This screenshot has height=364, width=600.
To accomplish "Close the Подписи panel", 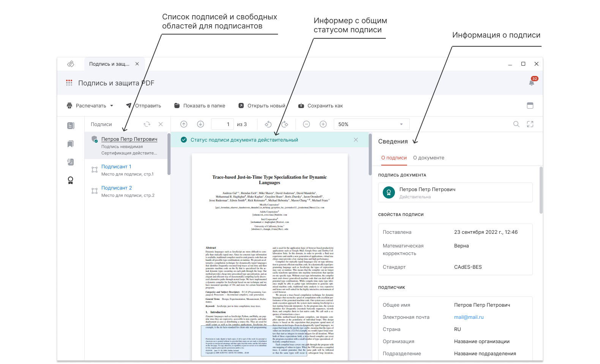I will click(161, 124).
